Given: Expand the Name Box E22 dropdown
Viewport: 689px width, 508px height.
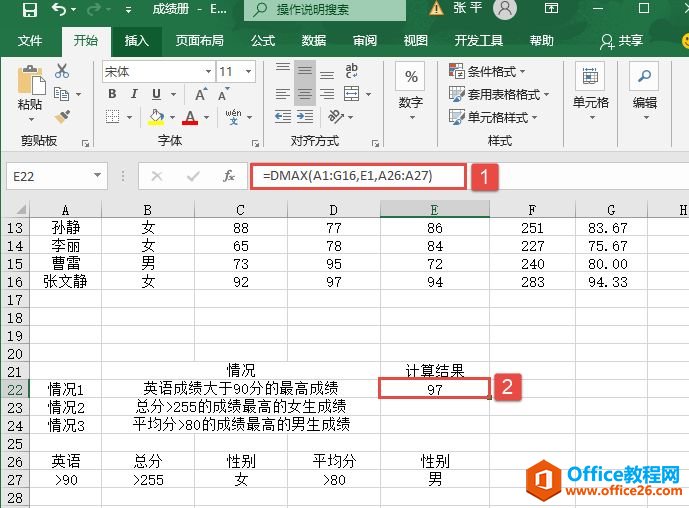Looking at the screenshot, I should click(97, 176).
